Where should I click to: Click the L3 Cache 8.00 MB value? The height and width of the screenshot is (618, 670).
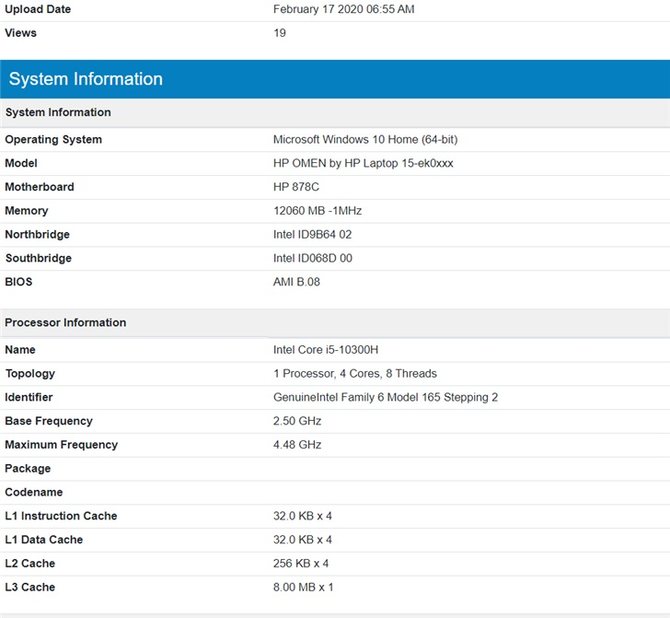[303, 587]
